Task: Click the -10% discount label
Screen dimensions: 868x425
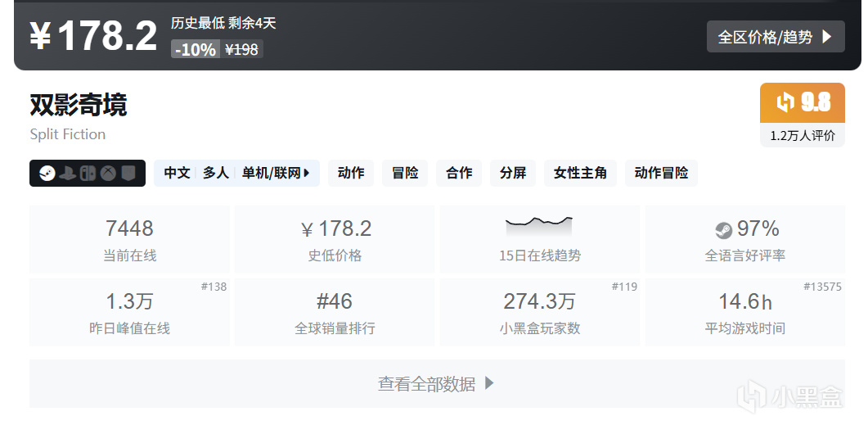Action: (x=196, y=50)
